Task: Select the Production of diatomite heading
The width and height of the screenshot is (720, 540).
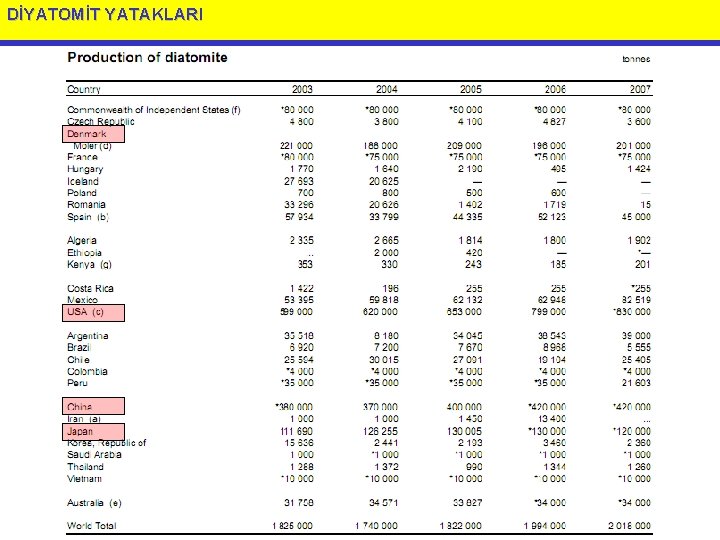Action: 147,57
